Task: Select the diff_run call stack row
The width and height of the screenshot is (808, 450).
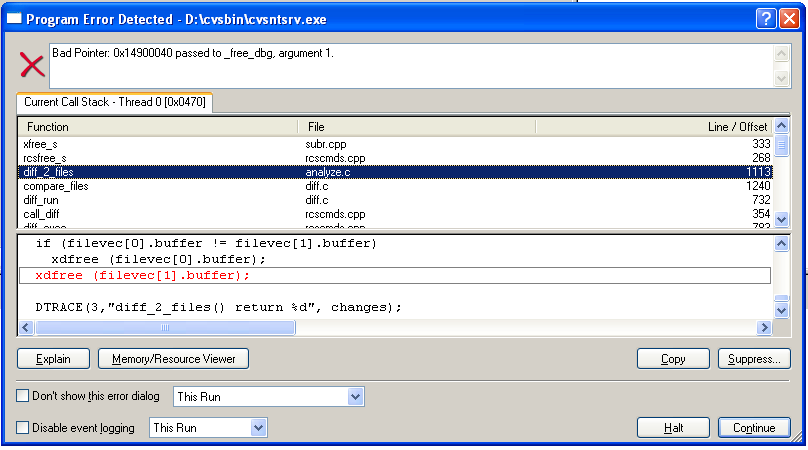Action: 396,199
